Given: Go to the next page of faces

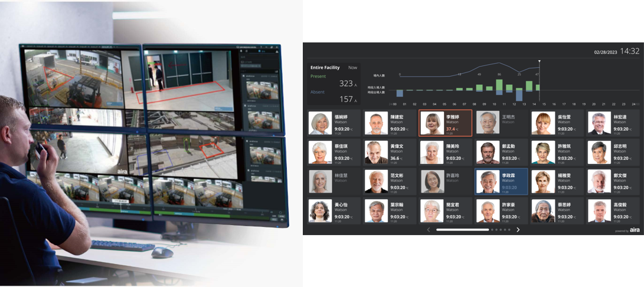Looking at the screenshot, I should [518, 230].
